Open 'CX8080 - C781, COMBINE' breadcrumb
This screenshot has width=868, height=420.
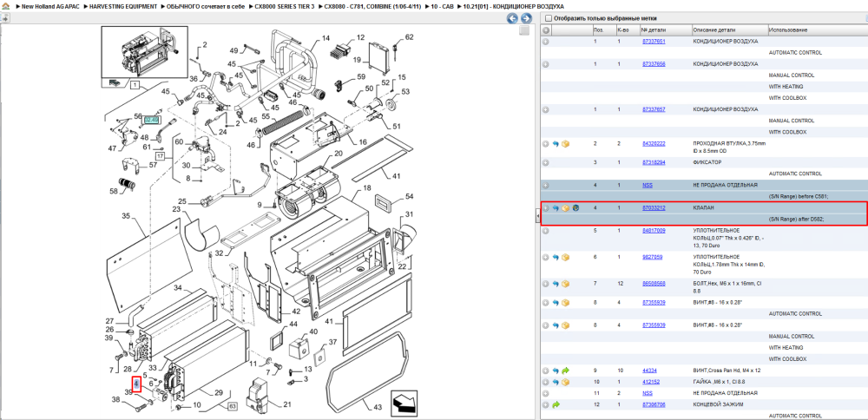(x=373, y=6)
